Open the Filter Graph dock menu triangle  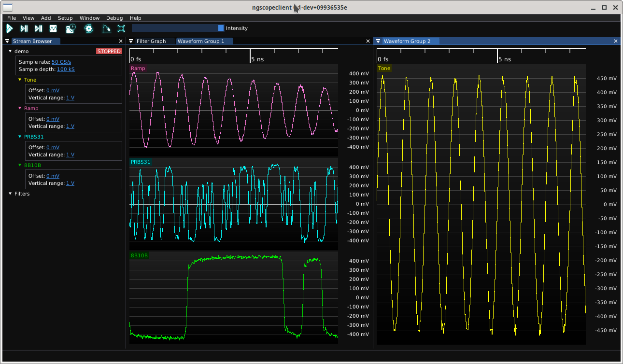tap(131, 41)
